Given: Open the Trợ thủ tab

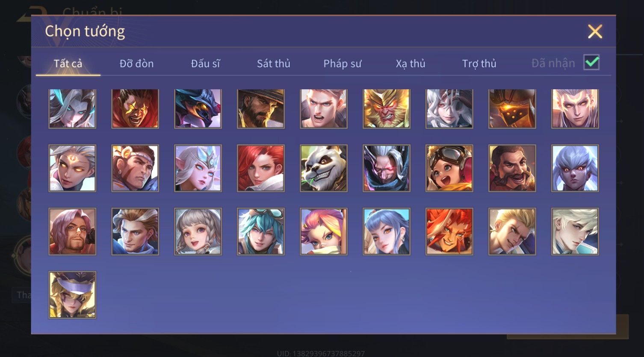Looking at the screenshot, I should point(479,64).
